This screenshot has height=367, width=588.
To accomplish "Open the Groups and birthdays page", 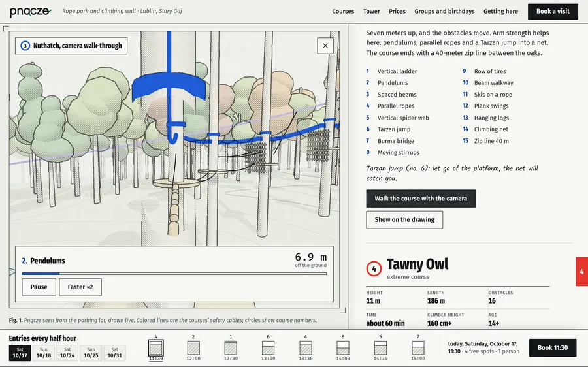I will click(444, 12).
